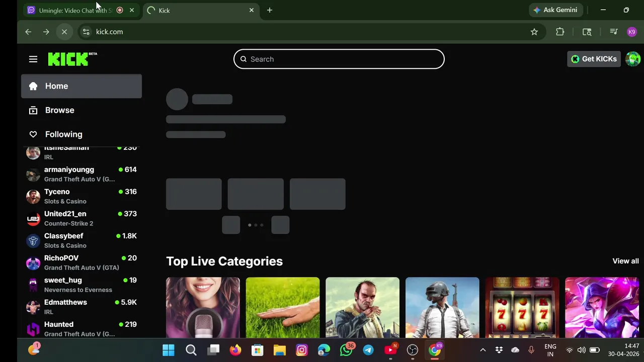The height and width of the screenshot is (362, 644).
Task: Open Browse in sidebar
Action: tap(82, 110)
